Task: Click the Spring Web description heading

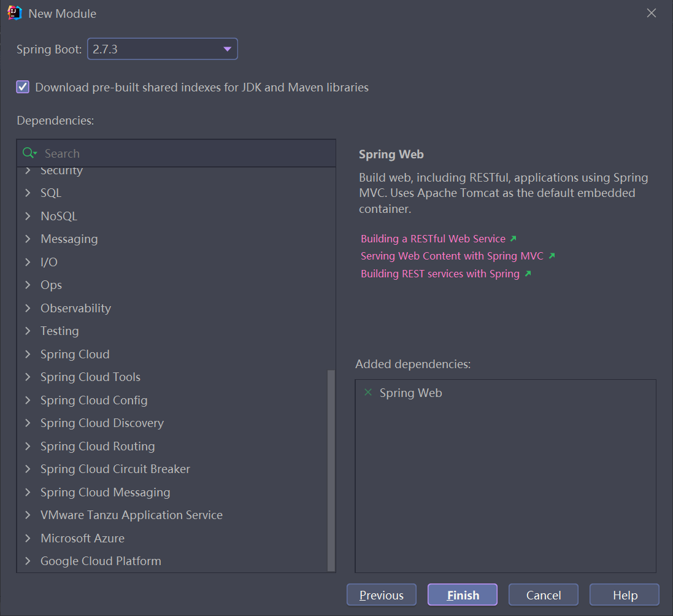Action: click(391, 154)
